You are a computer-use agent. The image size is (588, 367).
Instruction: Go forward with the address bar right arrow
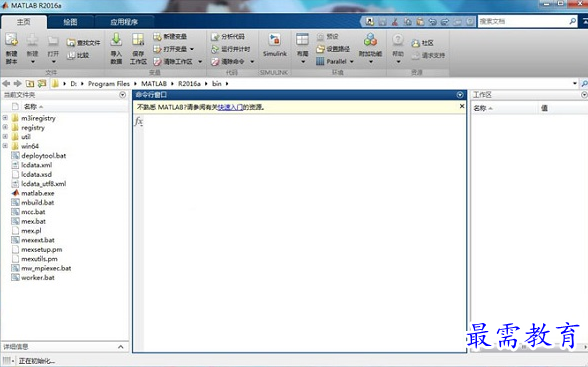(x=17, y=83)
